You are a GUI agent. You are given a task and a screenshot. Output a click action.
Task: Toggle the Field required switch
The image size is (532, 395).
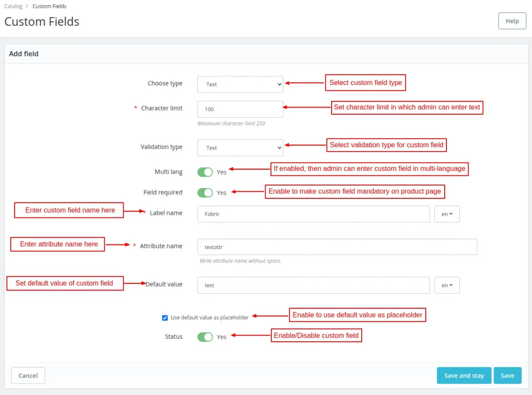coord(205,192)
